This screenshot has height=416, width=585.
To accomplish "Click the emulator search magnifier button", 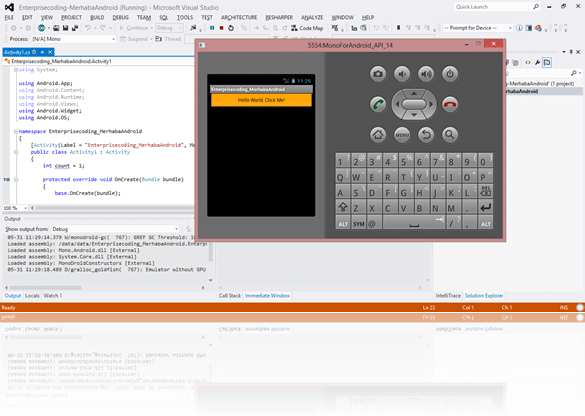I will [450, 135].
